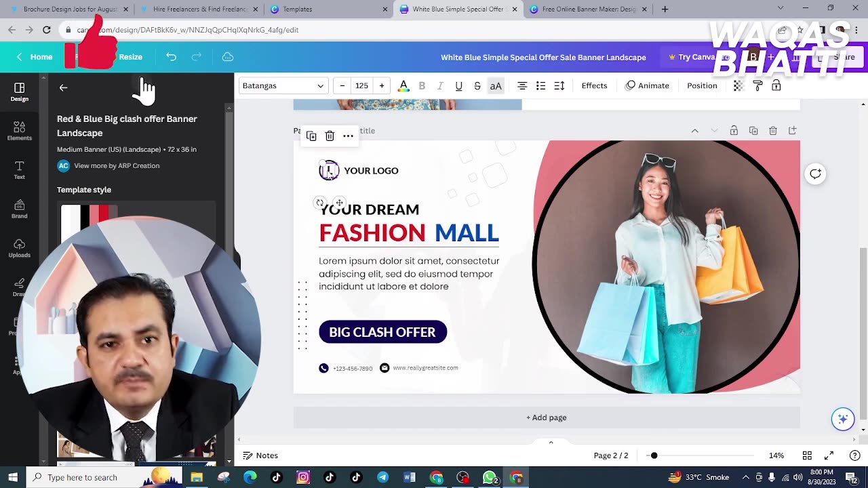Open the Effects panel
This screenshot has width=868, height=488.
tap(594, 85)
